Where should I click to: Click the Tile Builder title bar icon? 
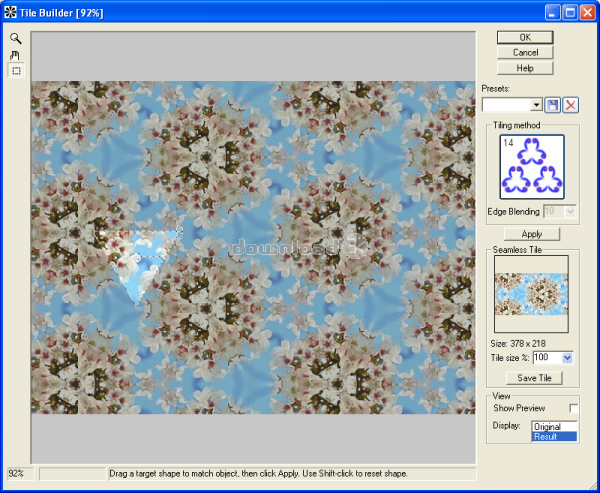(10, 12)
